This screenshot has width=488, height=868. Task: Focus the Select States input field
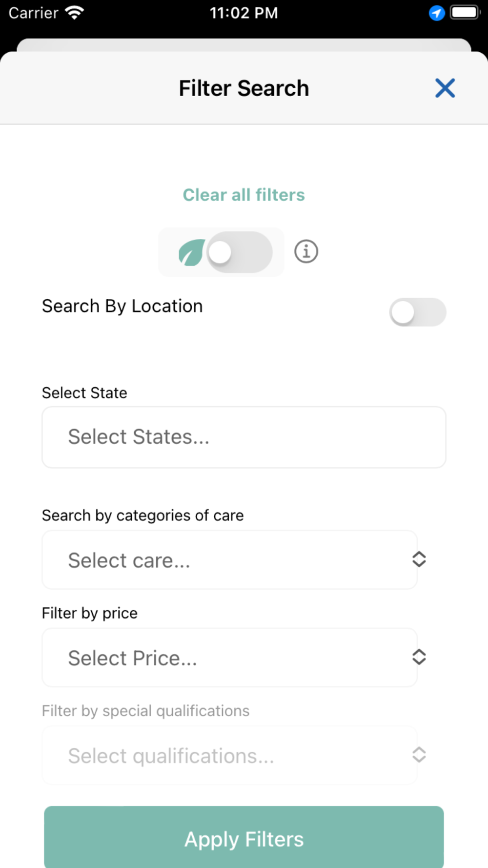click(x=244, y=437)
